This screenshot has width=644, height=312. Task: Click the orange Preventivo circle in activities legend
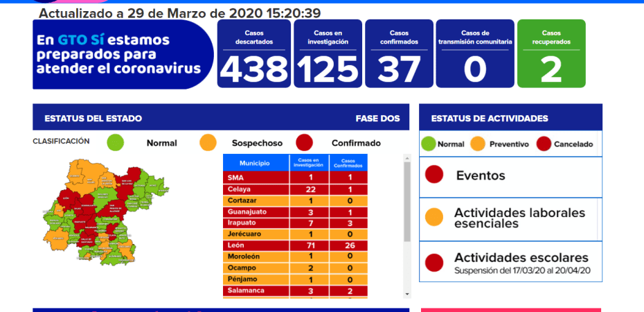[478, 144]
